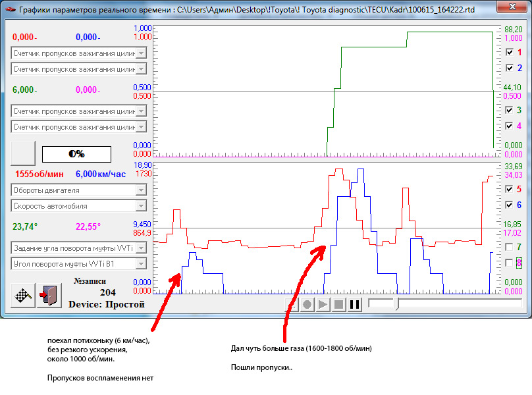Viewport: 532px width, 395px height.
Task: Click the red 1730 axis label
Action: tap(144, 174)
